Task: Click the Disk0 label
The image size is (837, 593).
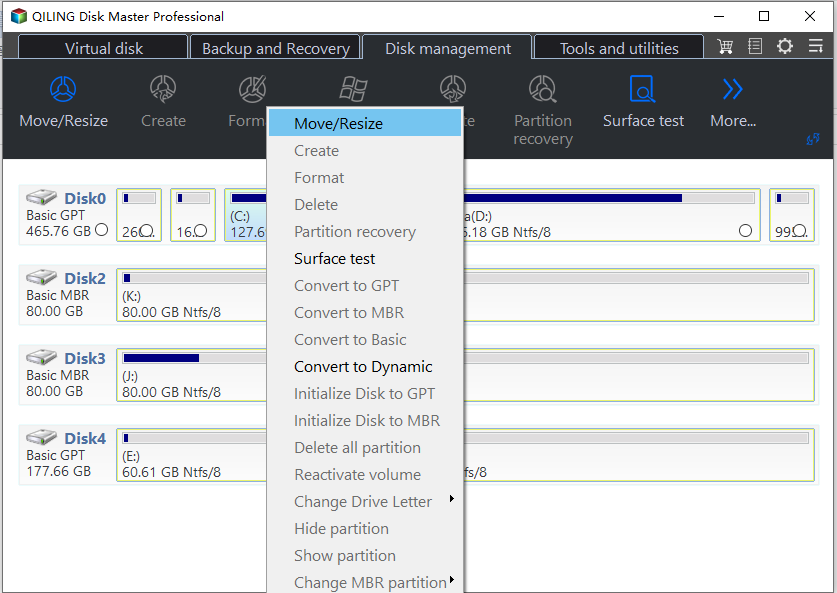Action: click(x=85, y=199)
